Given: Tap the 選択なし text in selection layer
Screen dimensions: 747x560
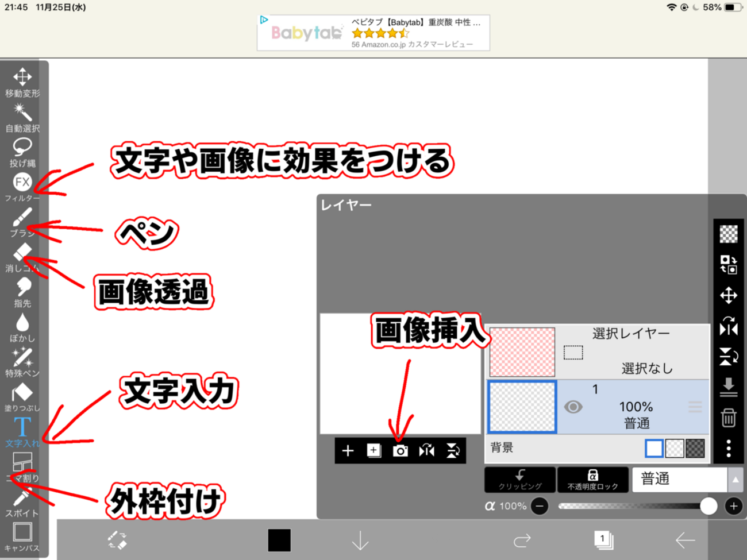Looking at the screenshot, I should click(647, 369).
